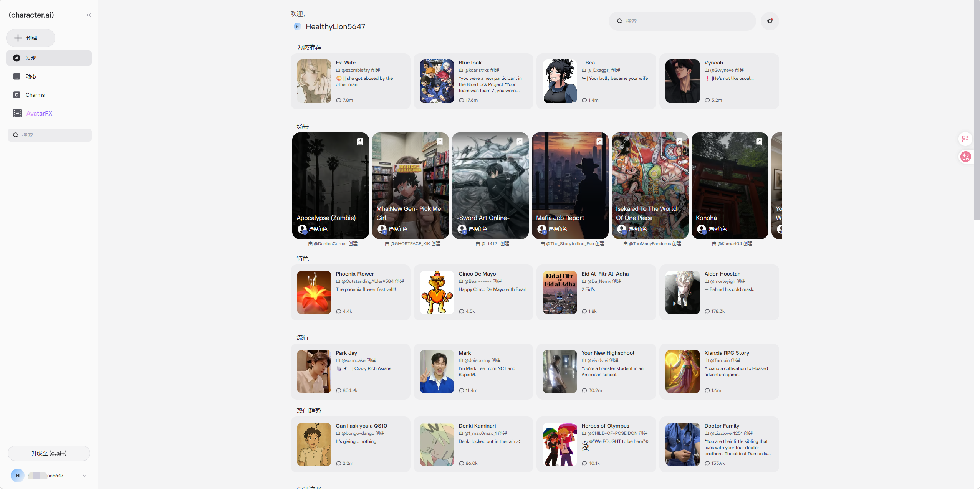Choose character on Mafia Job Report scene

pyautogui.click(x=552, y=229)
